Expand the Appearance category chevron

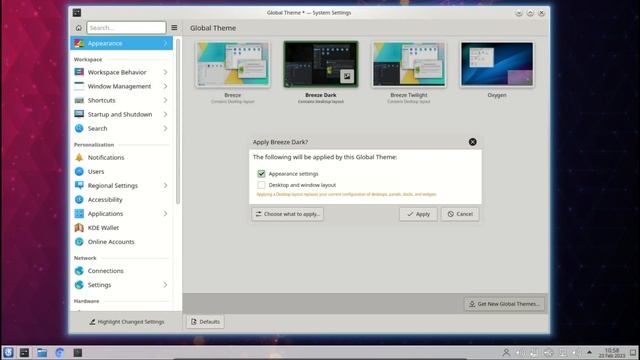165,43
